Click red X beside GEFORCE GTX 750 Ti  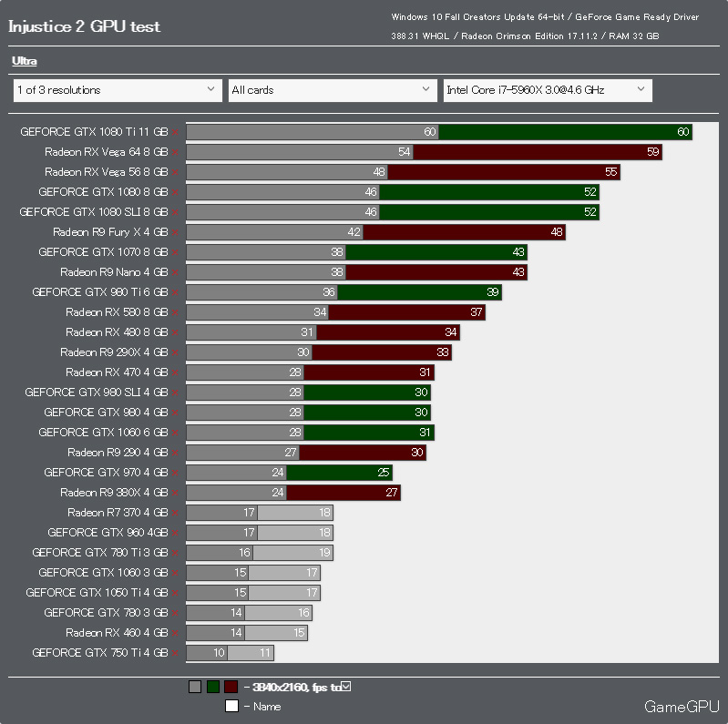point(175,654)
